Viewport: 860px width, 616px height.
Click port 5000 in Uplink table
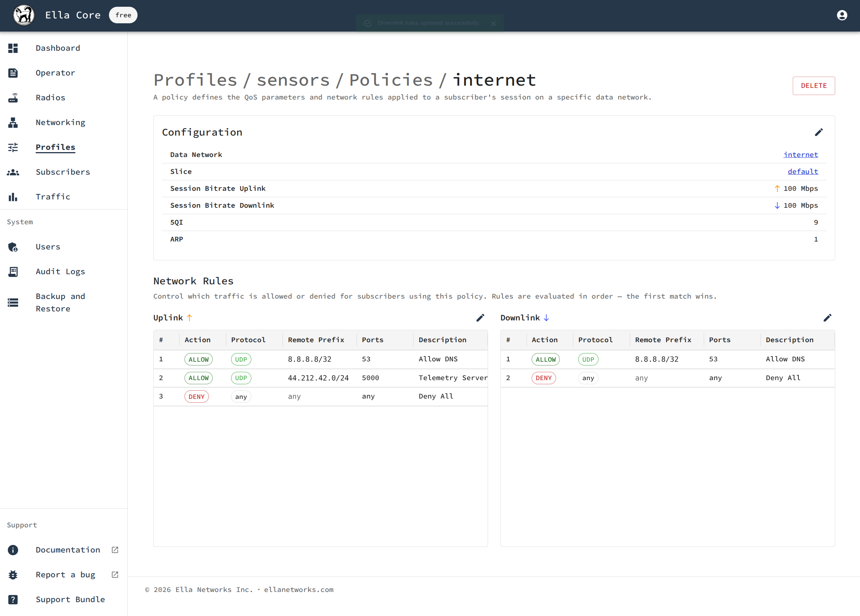370,378
